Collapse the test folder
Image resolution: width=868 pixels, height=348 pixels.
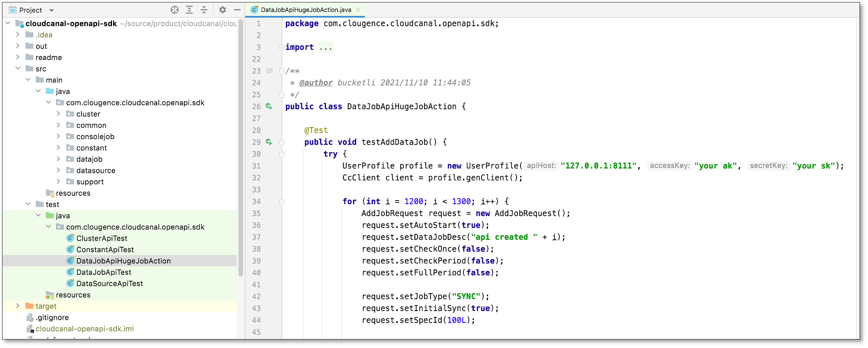pos(28,204)
